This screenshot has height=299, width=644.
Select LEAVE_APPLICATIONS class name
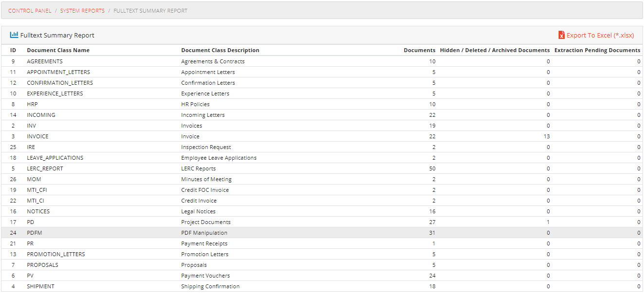click(55, 158)
